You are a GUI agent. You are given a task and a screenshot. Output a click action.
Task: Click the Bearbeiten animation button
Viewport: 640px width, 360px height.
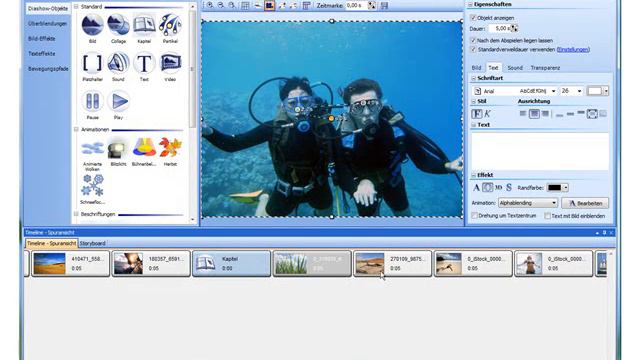585,203
